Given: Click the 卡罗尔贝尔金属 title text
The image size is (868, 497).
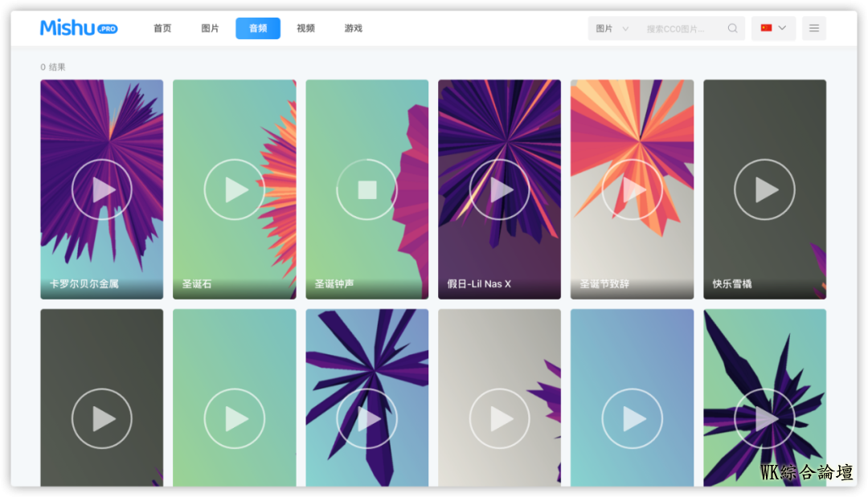Looking at the screenshot, I should click(x=84, y=283).
